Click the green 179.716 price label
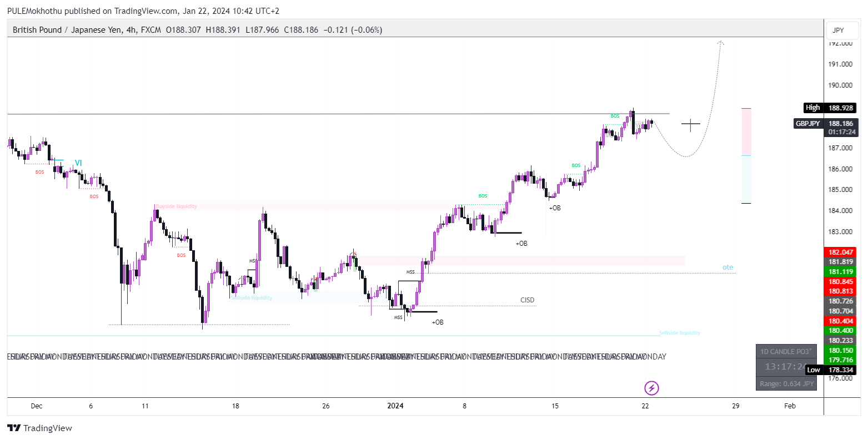 (841, 360)
